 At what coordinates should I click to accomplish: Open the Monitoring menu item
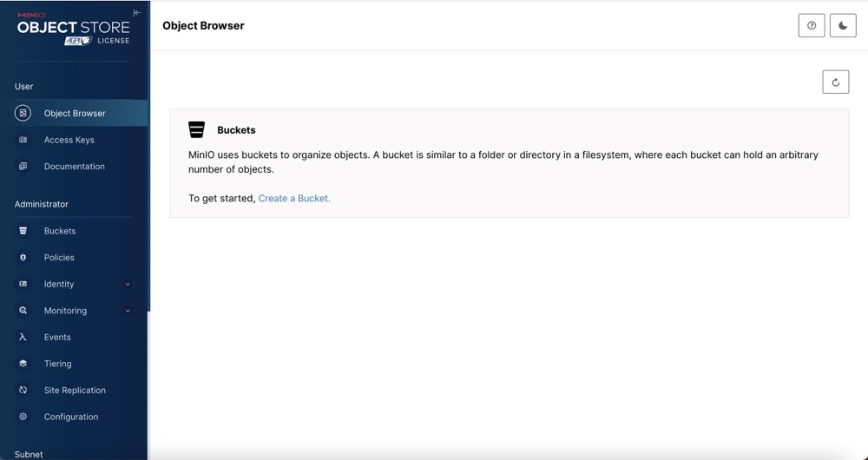66,311
